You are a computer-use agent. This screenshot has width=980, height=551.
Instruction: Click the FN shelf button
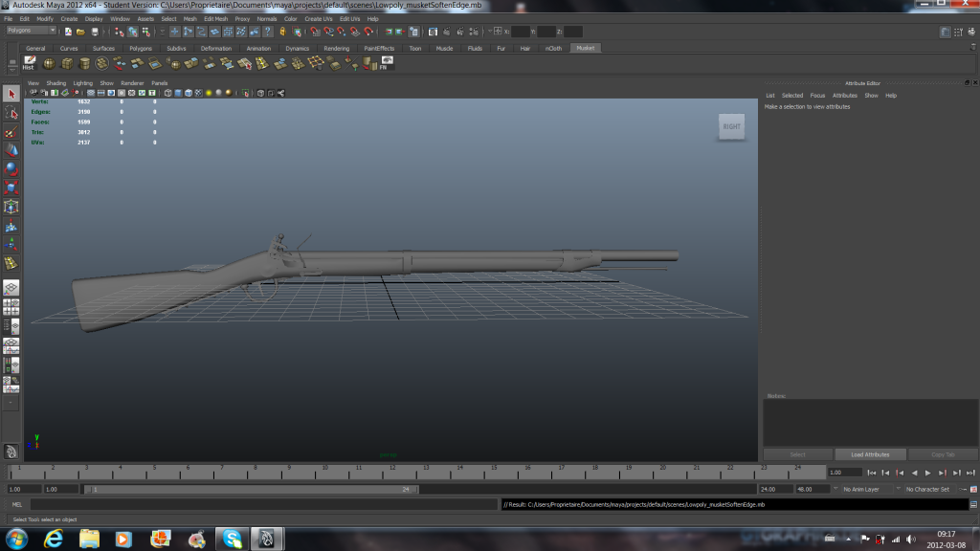(387, 63)
